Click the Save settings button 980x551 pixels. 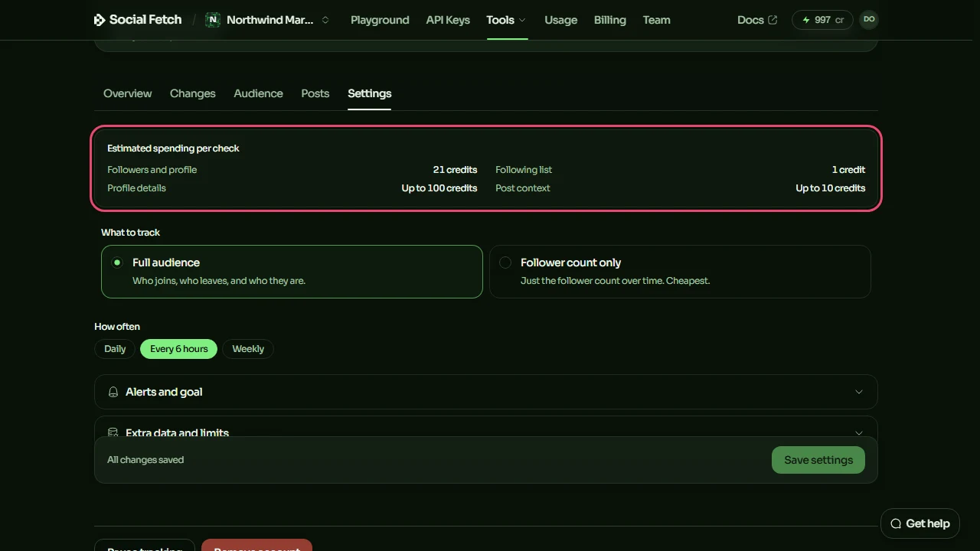(818, 460)
